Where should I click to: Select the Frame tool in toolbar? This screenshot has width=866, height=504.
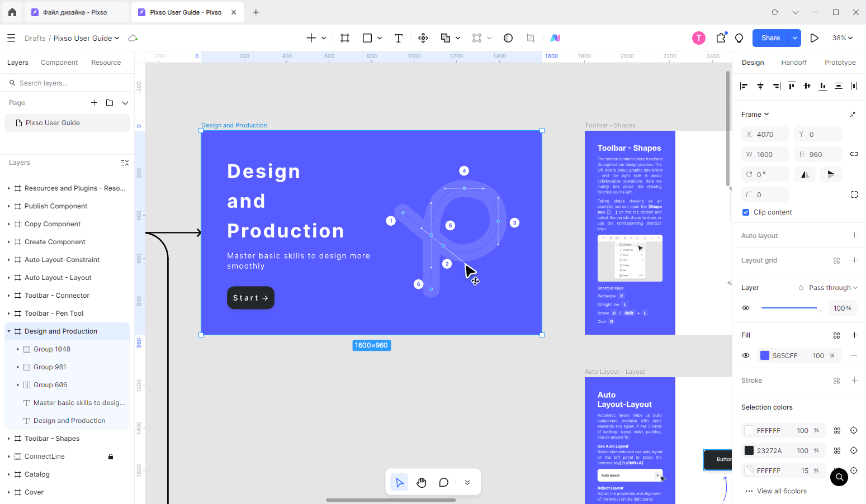[x=345, y=38]
